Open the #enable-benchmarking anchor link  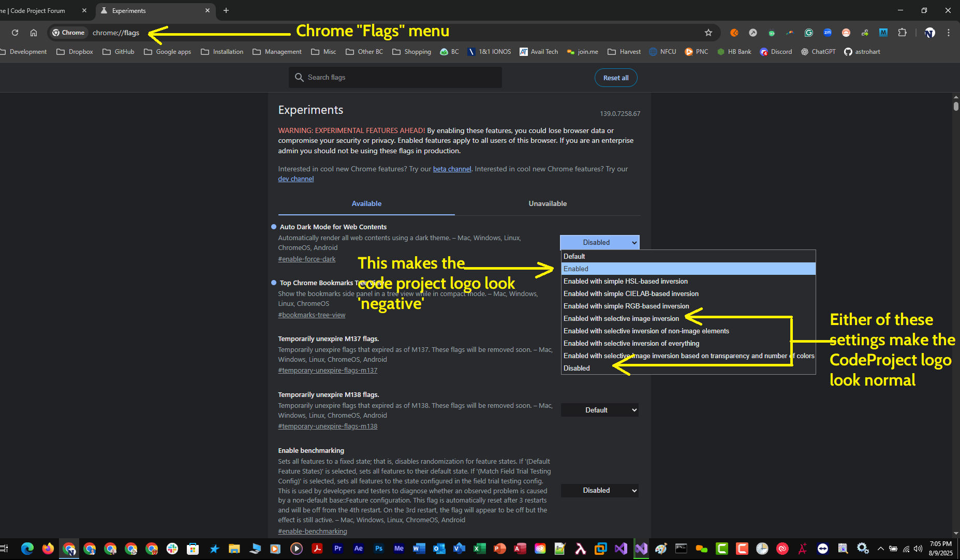click(x=312, y=531)
